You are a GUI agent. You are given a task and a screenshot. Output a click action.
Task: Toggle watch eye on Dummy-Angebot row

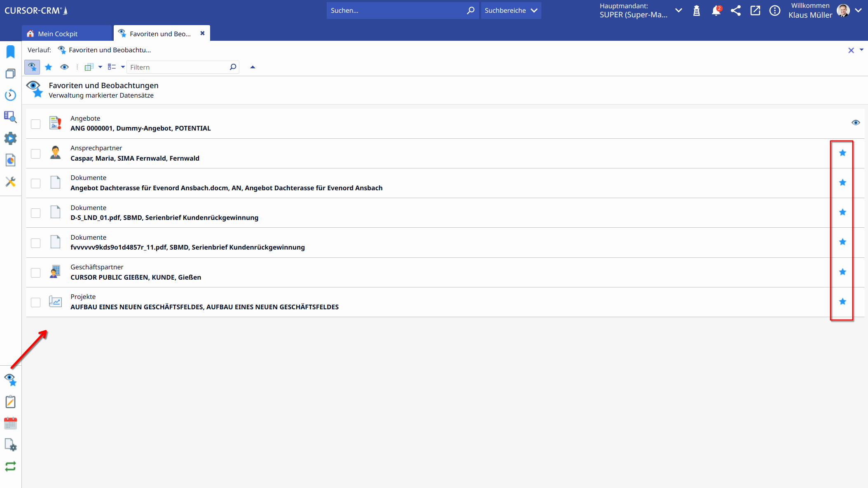856,123
